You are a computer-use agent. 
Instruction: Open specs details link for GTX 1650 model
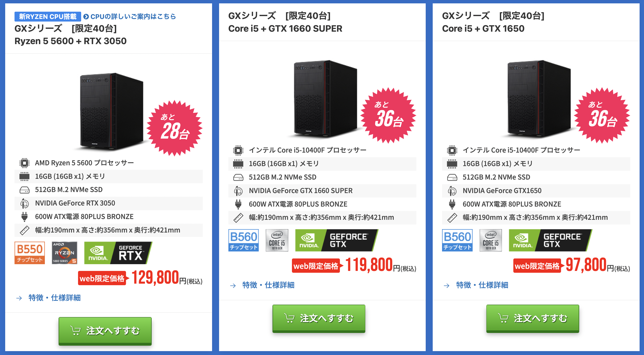point(482,285)
